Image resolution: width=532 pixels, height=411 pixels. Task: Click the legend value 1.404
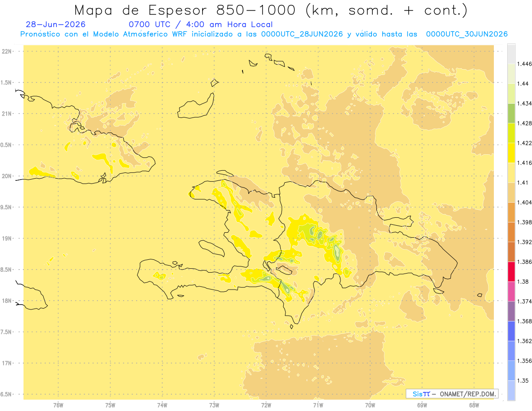click(524, 202)
